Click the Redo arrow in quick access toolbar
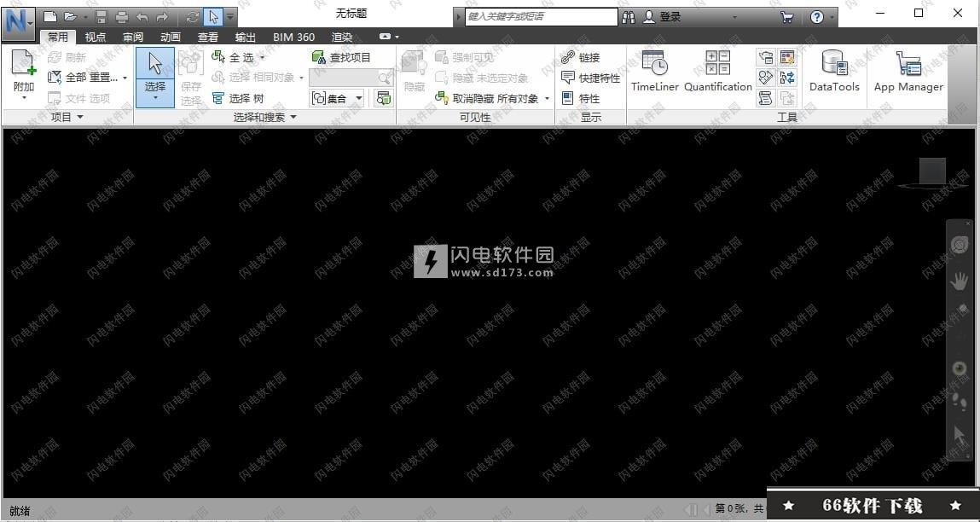Viewport: 980px width, 522px height. [x=162, y=17]
